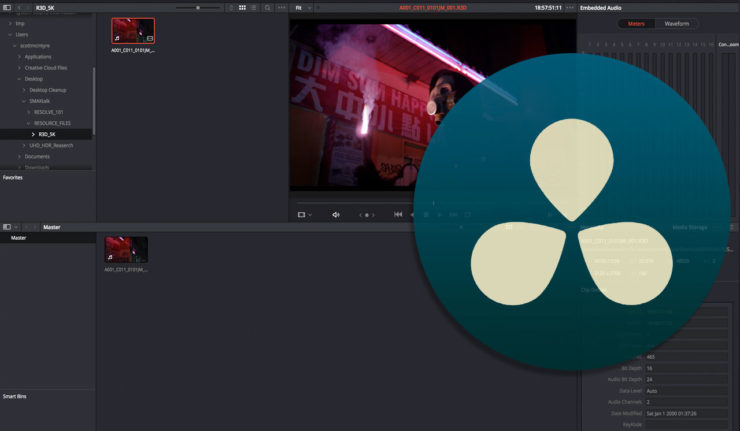The image size is (740, 431).
Task: Select the Master bin in the sidebar
Action: point(47,238)
